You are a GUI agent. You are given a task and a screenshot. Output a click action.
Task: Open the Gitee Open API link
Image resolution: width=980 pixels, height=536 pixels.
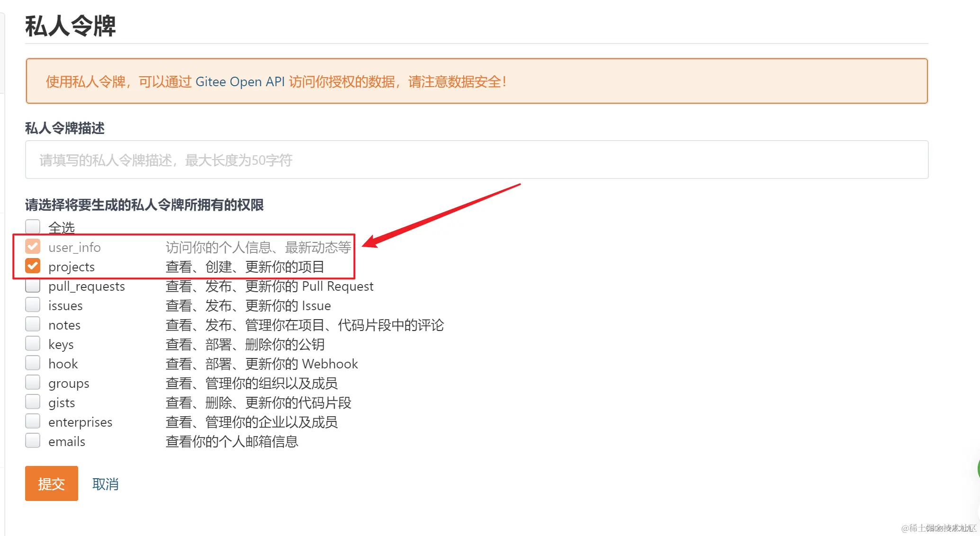pyautogui.click(x=240, y=81)
